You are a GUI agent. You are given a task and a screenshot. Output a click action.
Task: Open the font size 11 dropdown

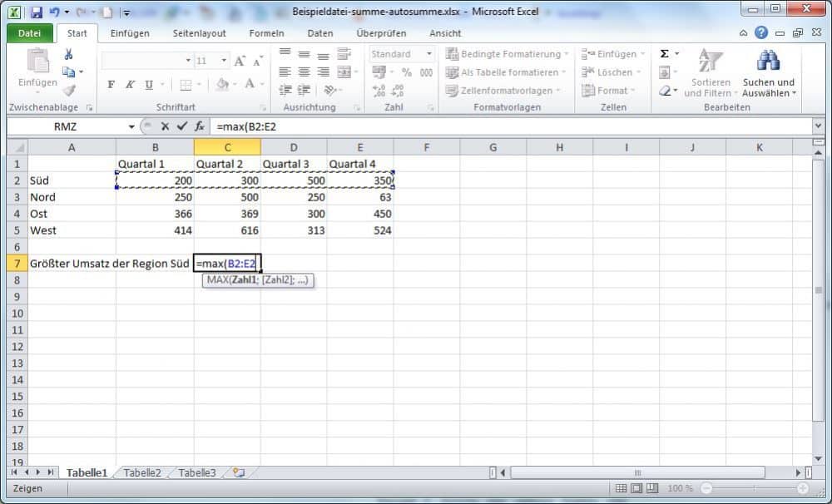224,61
